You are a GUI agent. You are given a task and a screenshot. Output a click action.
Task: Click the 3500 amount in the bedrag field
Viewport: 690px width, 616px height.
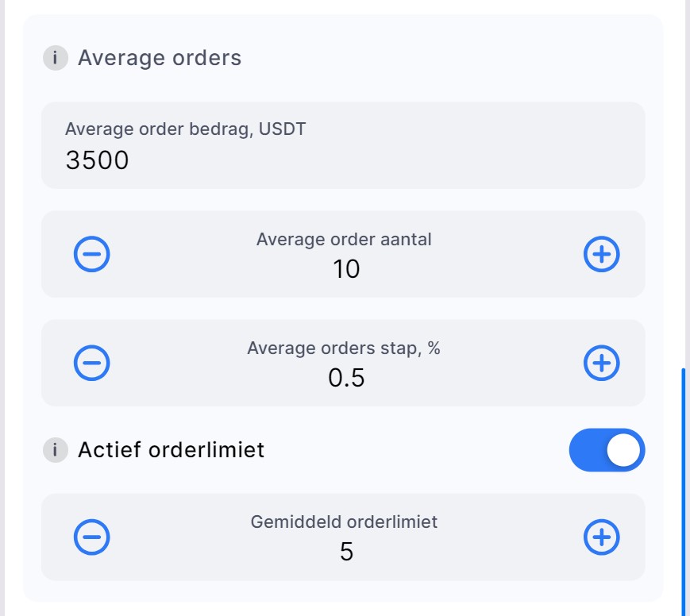pos(97,160)
